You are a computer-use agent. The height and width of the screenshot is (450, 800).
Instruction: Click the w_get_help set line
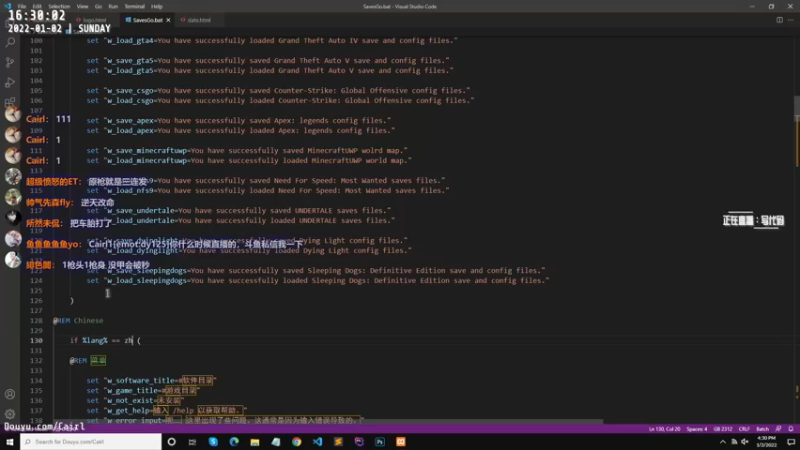coord(167,411)
